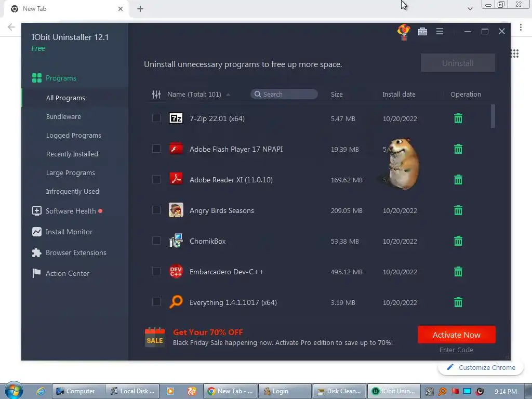Viewport: 532px width, 399px height.
Task: Click the Adobe Flash Player icon
Action: click(x=176, y=149)
